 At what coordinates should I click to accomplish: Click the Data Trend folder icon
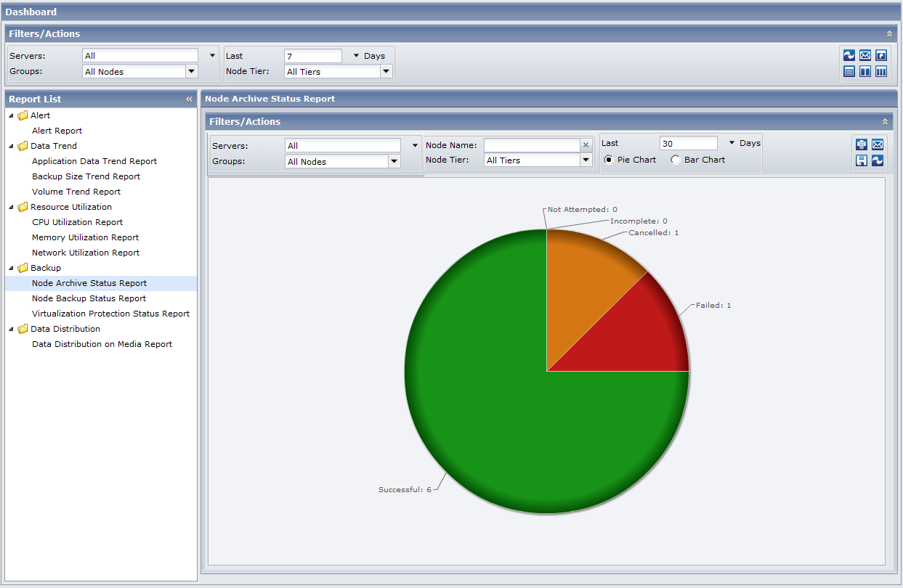click(23, 146)
